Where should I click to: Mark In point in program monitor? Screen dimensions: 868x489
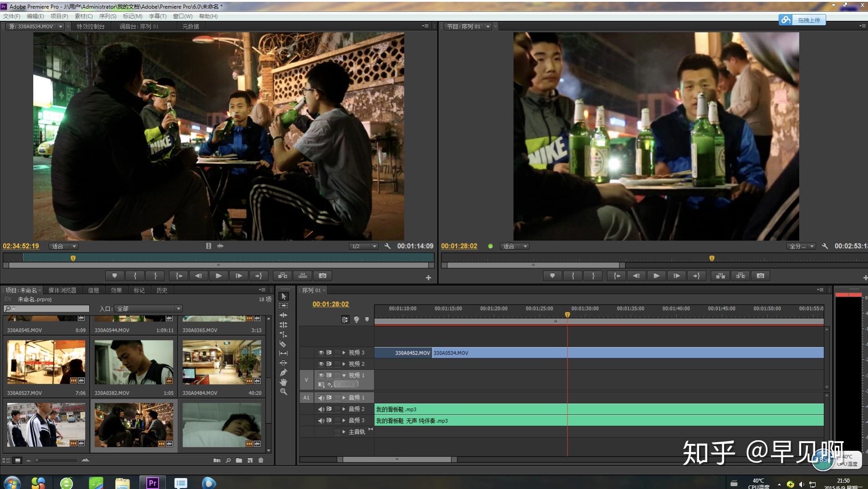click(x=573, y=276)
